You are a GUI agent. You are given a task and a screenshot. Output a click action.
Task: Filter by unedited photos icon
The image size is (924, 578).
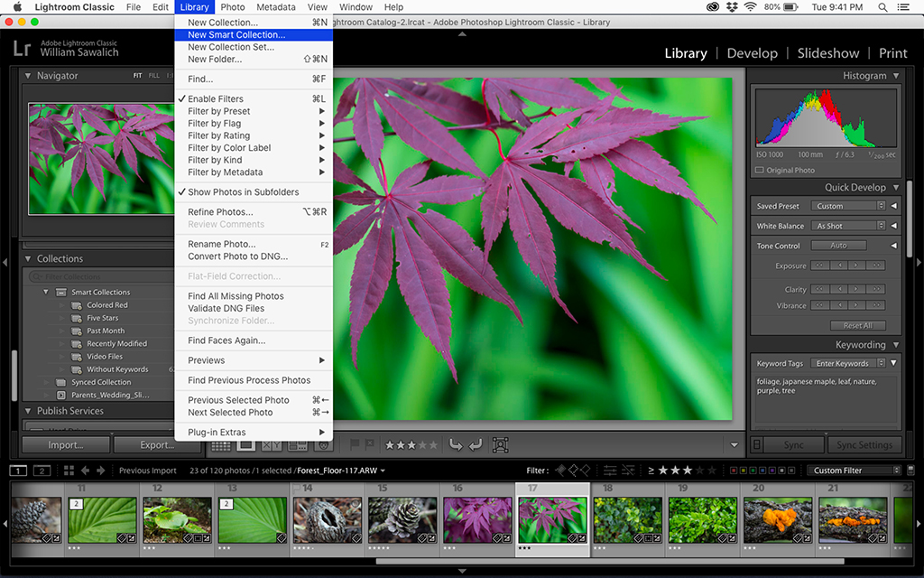(628, 470)
